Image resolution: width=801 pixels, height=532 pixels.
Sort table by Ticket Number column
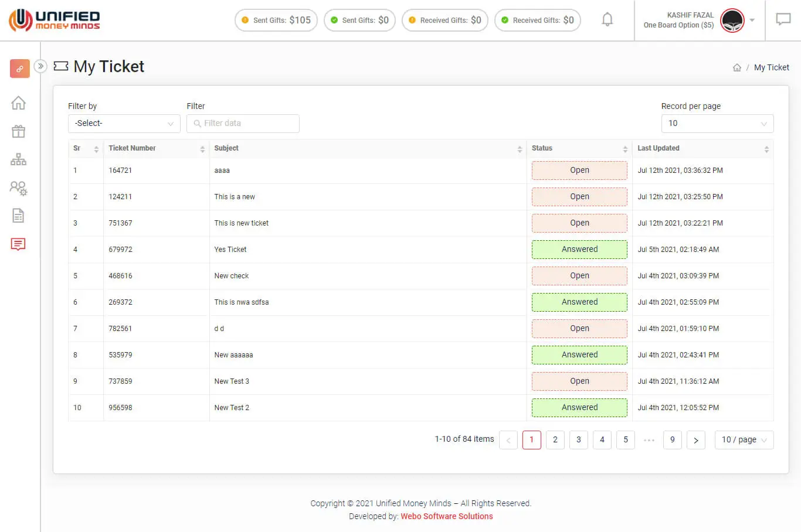coord(202,149)
